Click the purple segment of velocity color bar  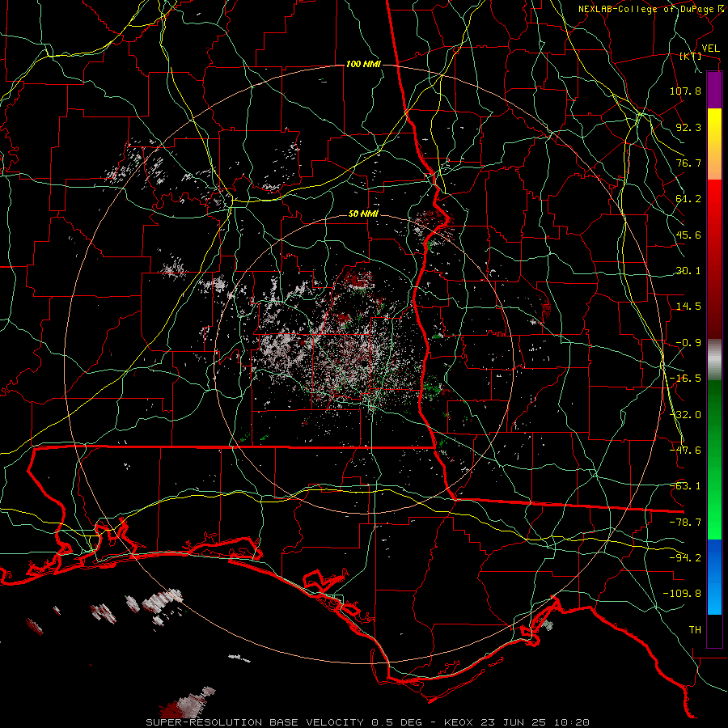pyautogui.click(x=714, y=90)
